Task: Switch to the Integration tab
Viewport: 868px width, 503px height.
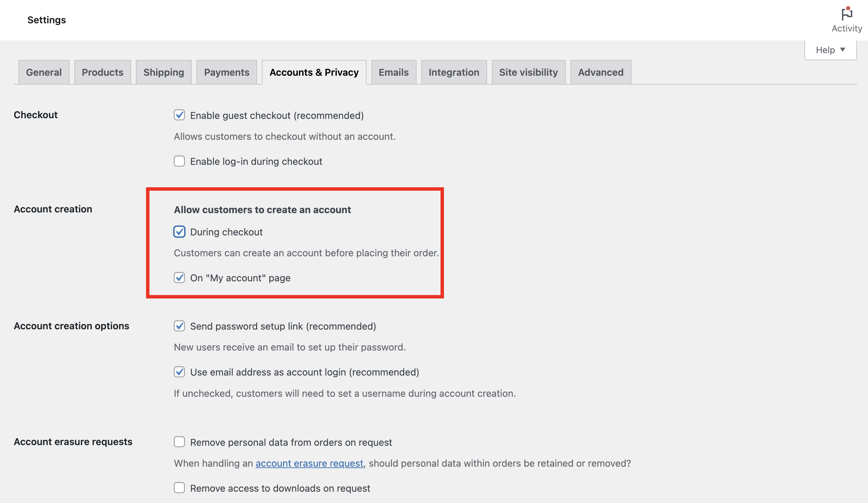Action: coord(454,72)
